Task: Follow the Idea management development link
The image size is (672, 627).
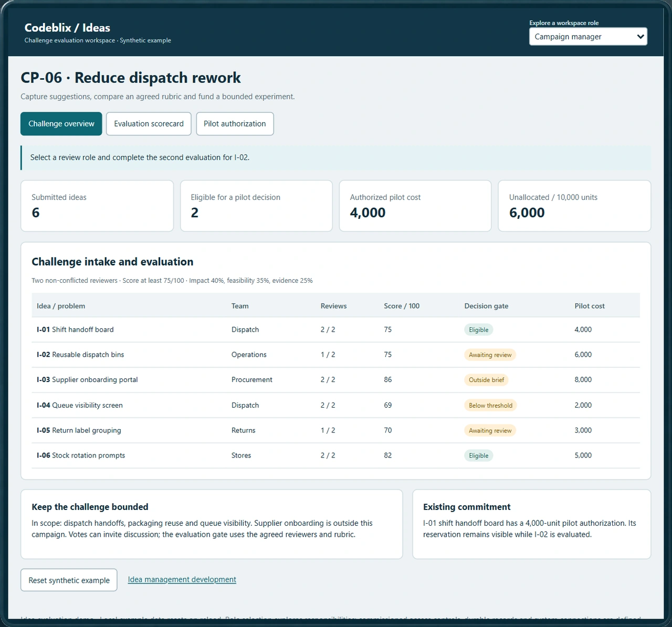Action: tap(182, 579)
